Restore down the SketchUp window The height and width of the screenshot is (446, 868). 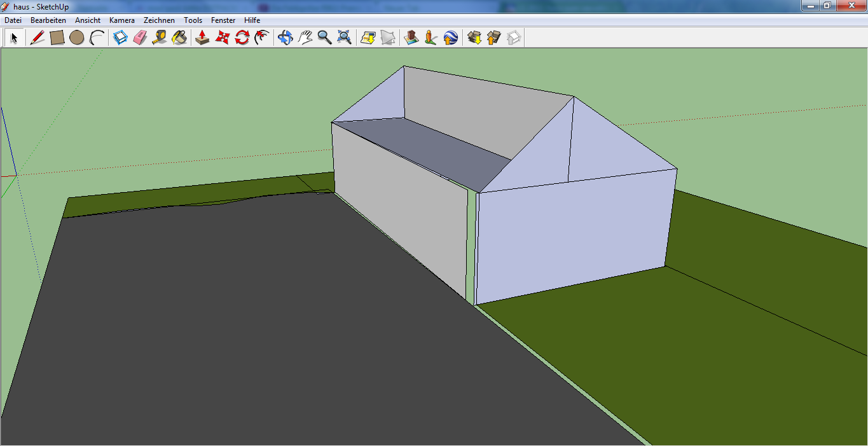click(827, 5)
